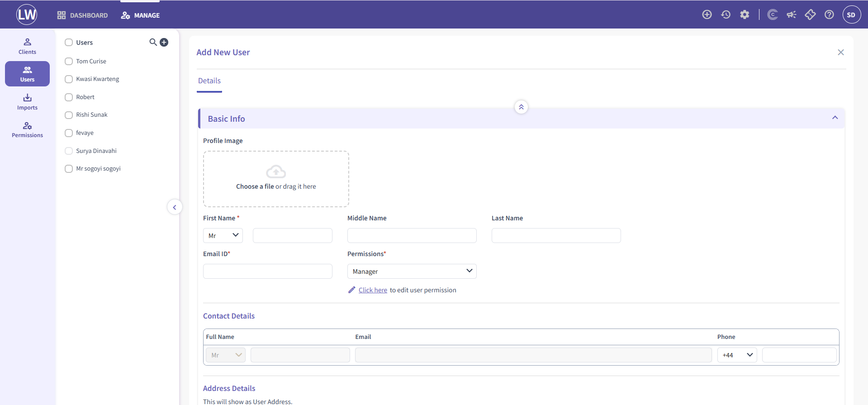Screen dimensions: 868x405
Task: Click the cloud upload icon for profile image
Action: [276, 172]
